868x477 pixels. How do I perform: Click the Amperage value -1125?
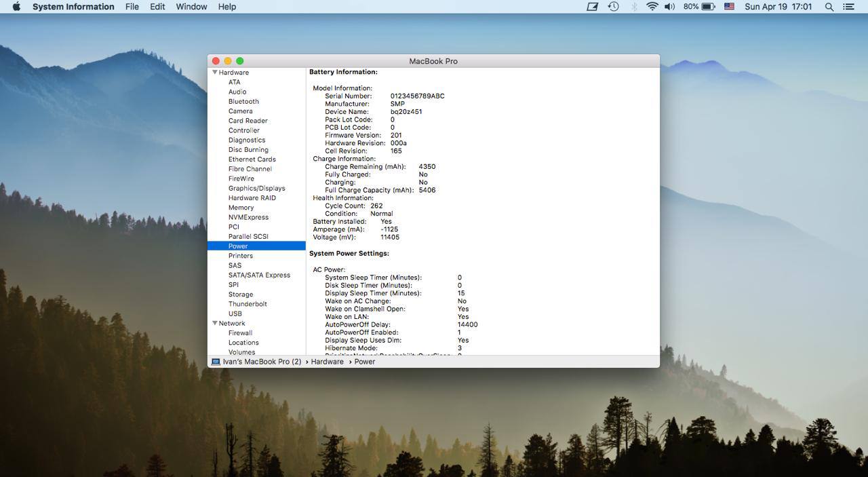tap(390, 229)
